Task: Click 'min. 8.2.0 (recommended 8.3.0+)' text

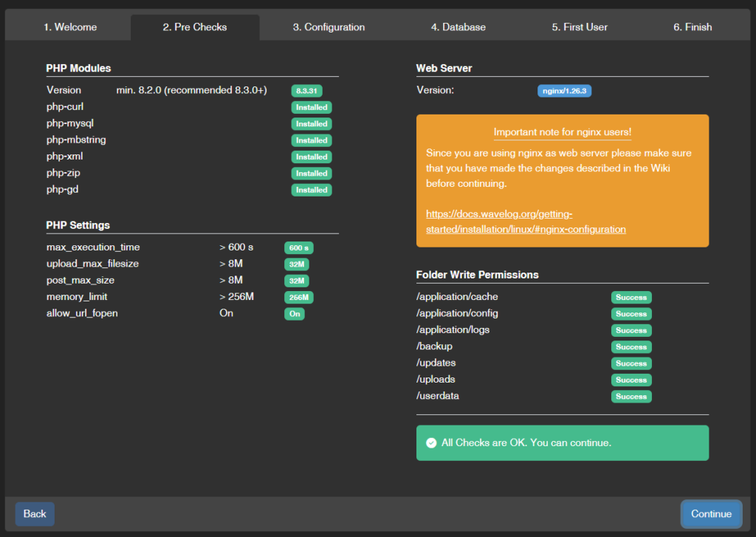Action: click(x=191, y=90)
